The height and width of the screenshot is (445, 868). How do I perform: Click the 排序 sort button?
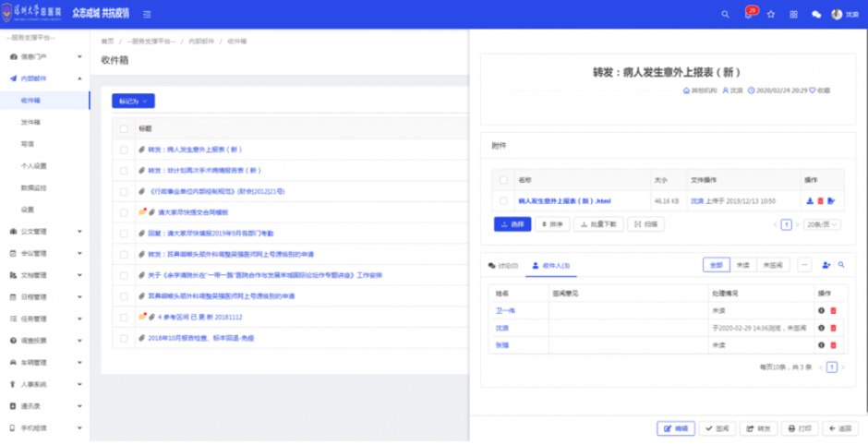click(552, 224)
